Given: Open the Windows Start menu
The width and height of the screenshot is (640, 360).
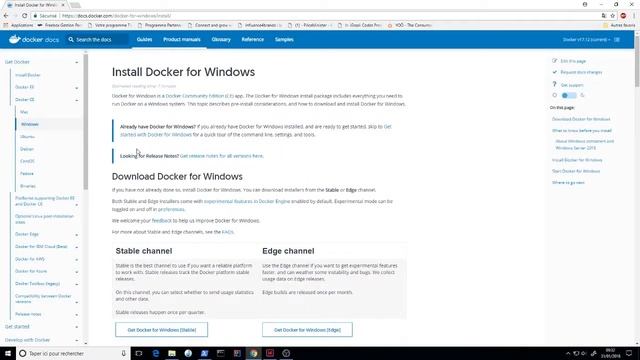Looking at the screenshot, I should [x=8, y=353].
